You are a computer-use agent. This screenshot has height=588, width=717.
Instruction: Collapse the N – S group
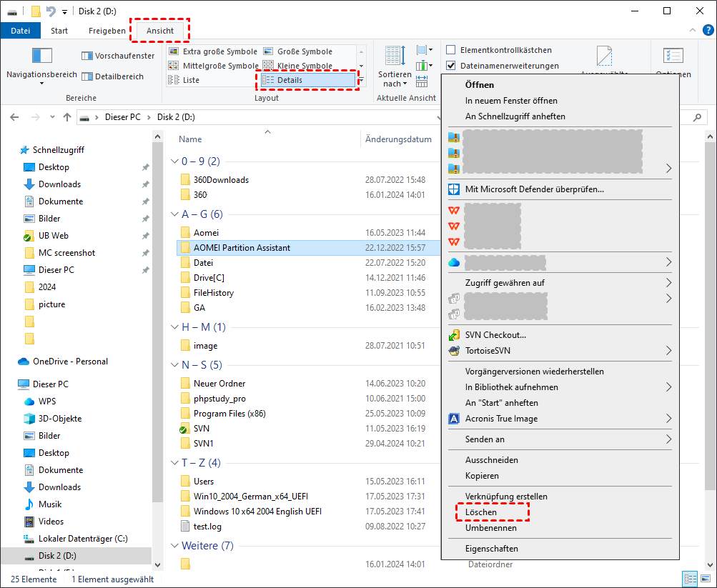pos(174,364)
